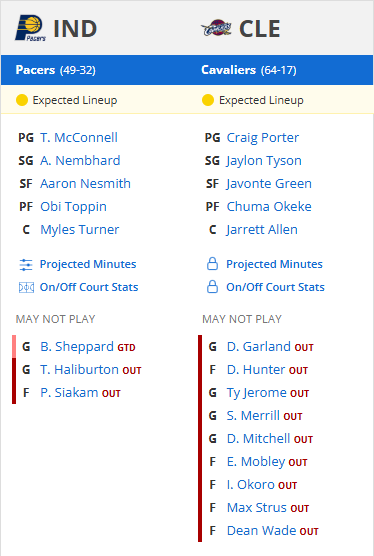374x556 pixels.
Task: Click the lock icon beside Cavaliers Projected Minutes
Action: (212, 264)
